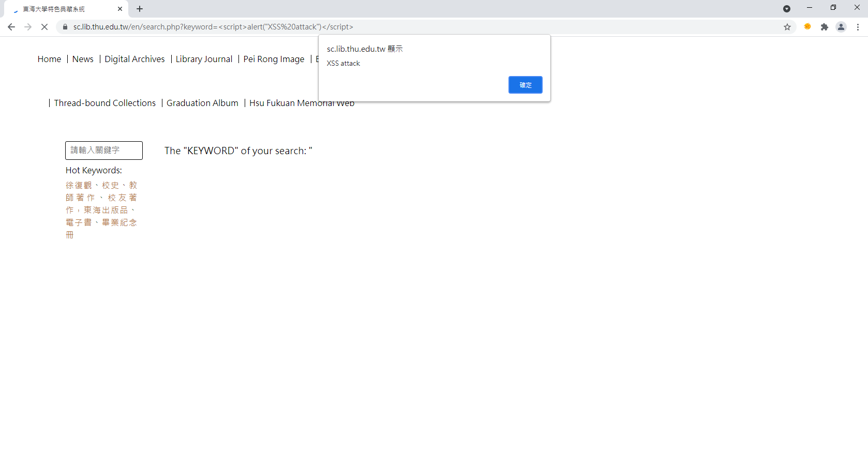868x464 pixels.
Task: Open the Digital Archives menu
Action: (x=134, y=59)
